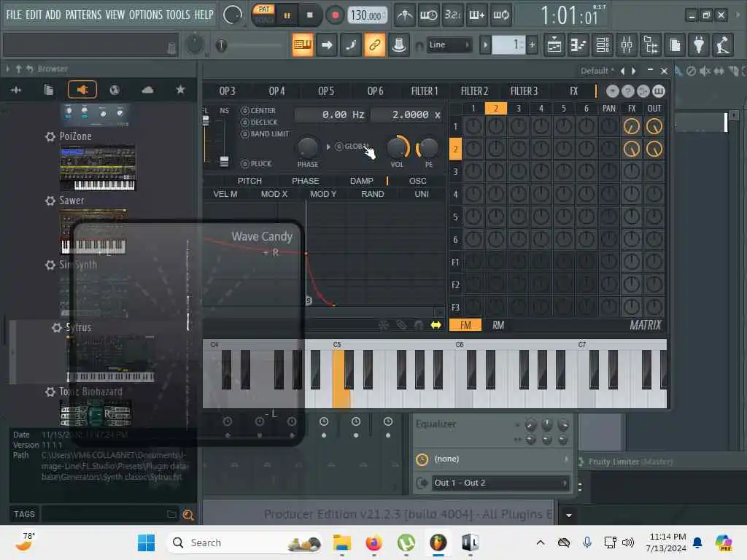Switch matrix to RM mode
This screenshot has height=560, width=747.
(498, 325)
